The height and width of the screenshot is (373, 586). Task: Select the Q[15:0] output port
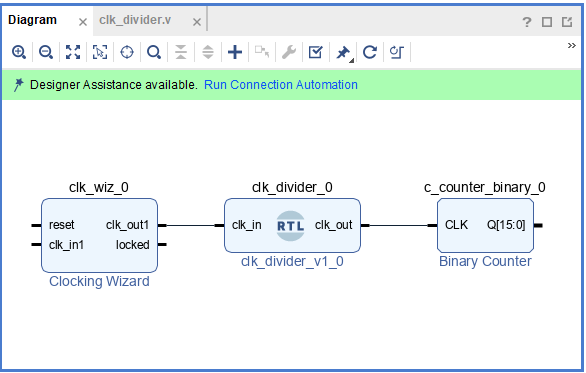(506, 225)
